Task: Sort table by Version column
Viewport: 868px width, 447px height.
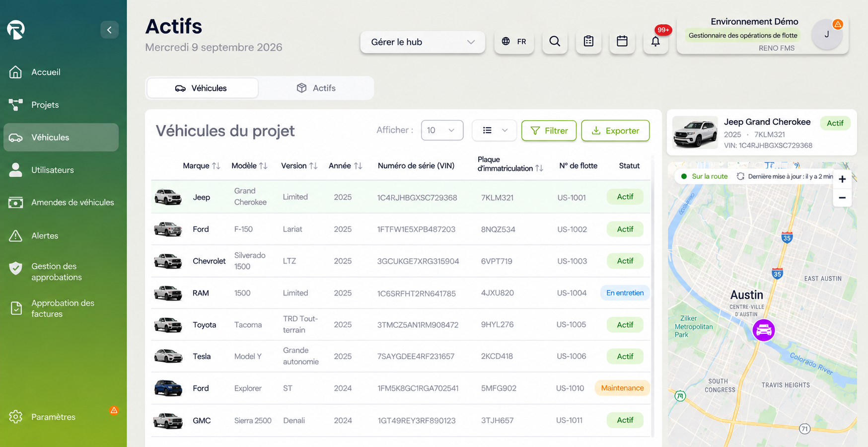Action: (x=313, y=166)
